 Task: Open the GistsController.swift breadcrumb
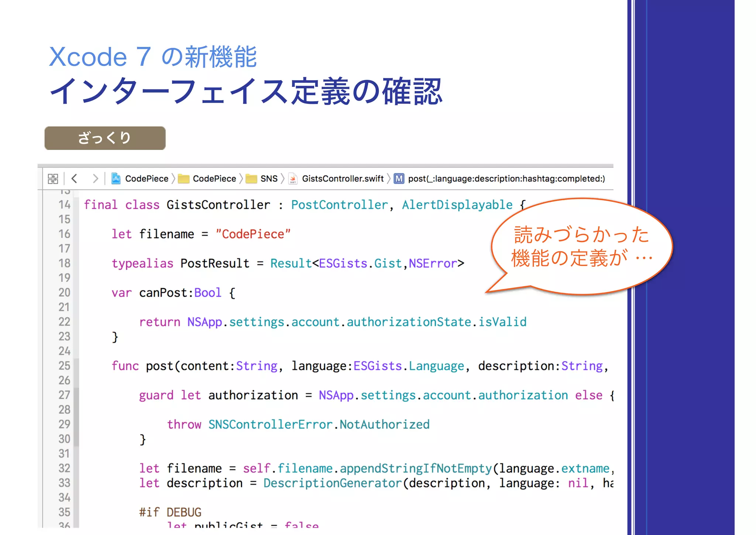coord(343,179)
